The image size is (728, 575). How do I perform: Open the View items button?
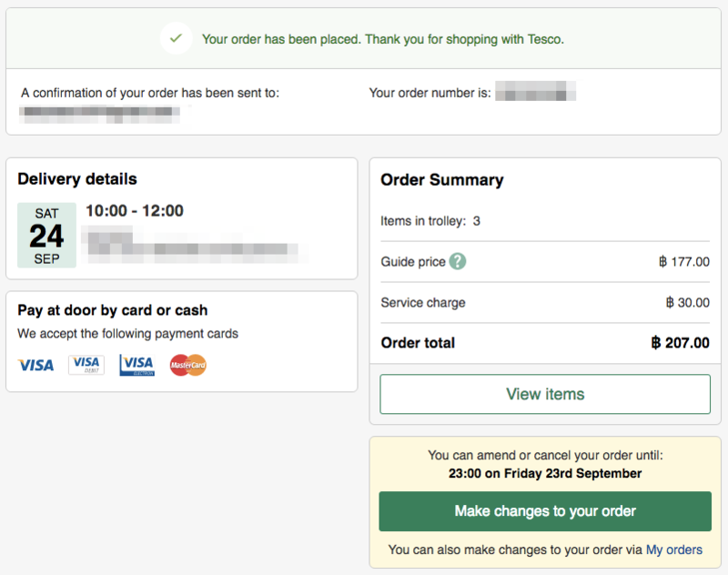545,394
